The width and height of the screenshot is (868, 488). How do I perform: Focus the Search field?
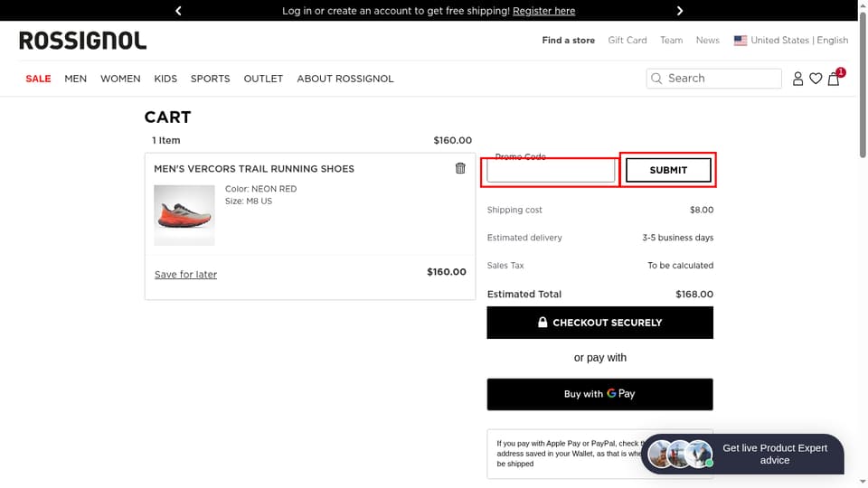pos(713,79)
